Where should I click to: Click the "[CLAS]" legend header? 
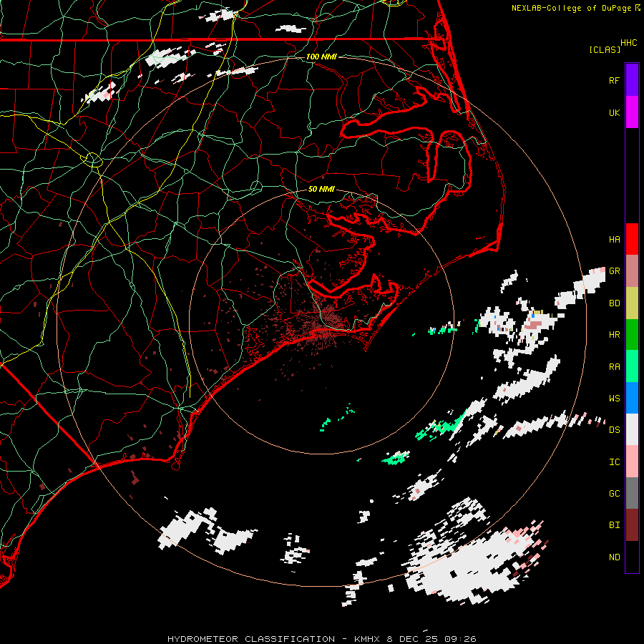point(605,49)
